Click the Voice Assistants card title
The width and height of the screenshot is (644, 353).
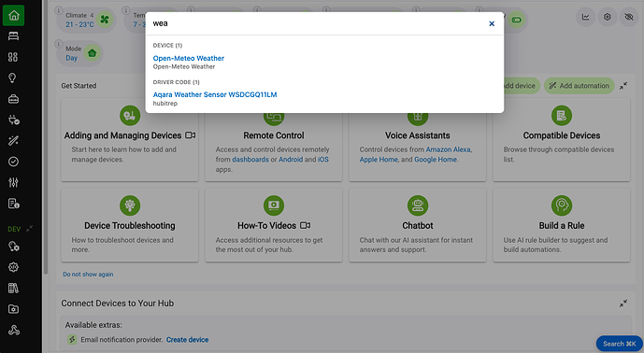coord(418,135)
